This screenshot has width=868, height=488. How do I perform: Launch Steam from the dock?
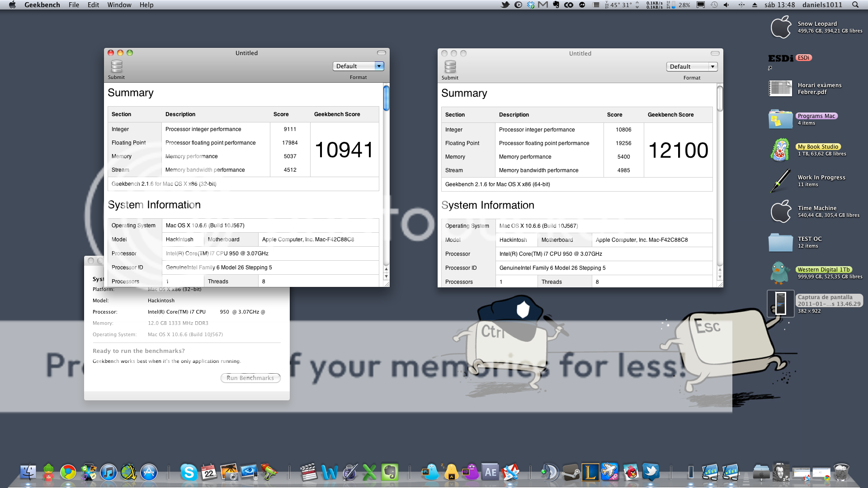click(571, 472)
